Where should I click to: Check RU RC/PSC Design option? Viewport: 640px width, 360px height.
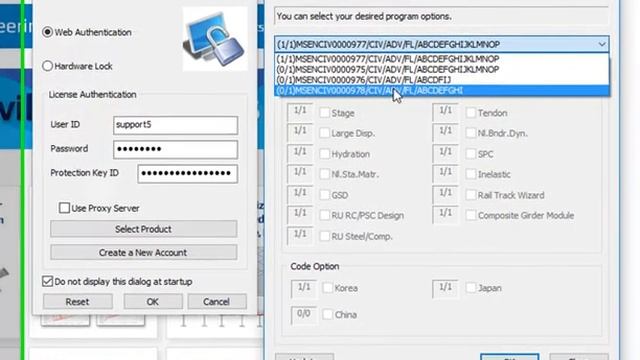(324, 215)
